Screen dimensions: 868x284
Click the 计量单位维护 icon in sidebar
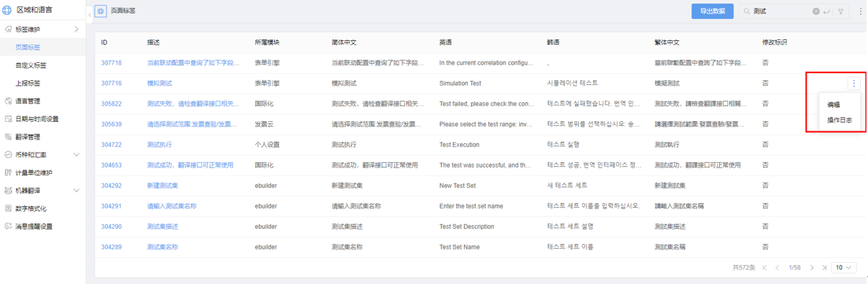8,172
